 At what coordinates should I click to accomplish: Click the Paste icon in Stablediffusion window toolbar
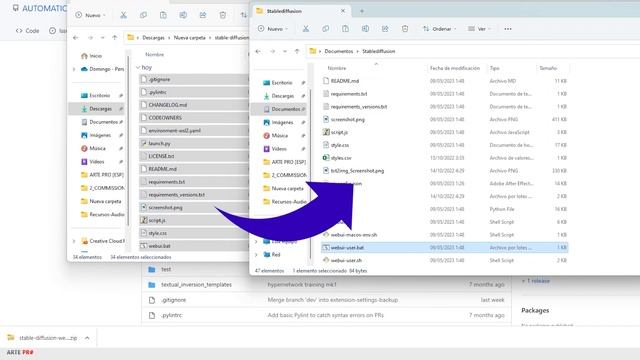pos(345,29)
